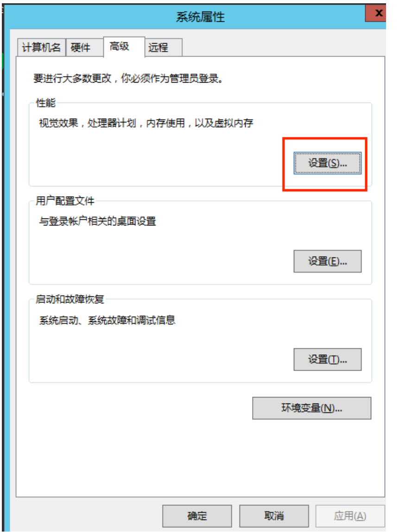Dismiss the dialog with 取消

(274, 516)
